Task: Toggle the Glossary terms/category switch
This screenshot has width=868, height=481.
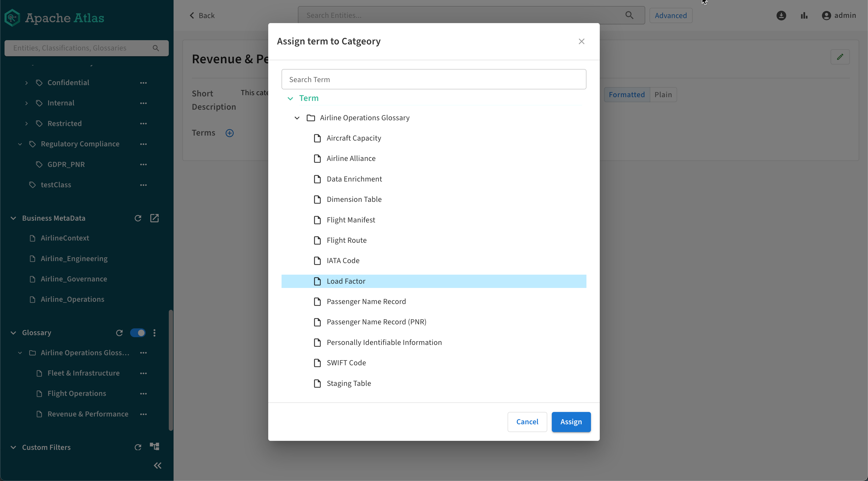Action: [137, 333]
